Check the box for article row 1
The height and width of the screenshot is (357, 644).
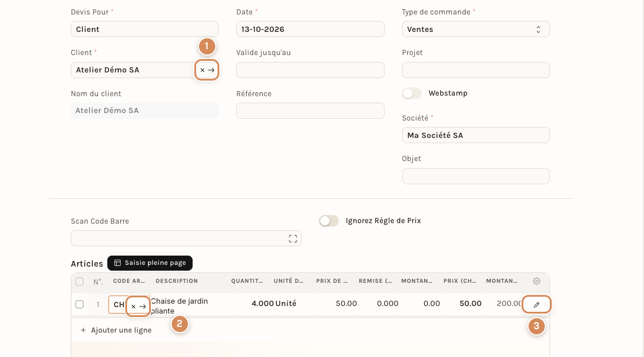click(79, 304)
